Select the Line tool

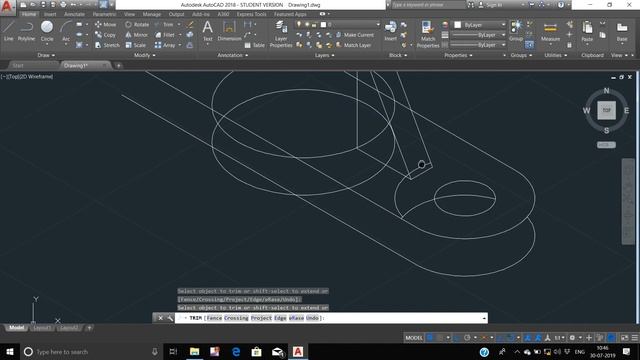[9, 31]
